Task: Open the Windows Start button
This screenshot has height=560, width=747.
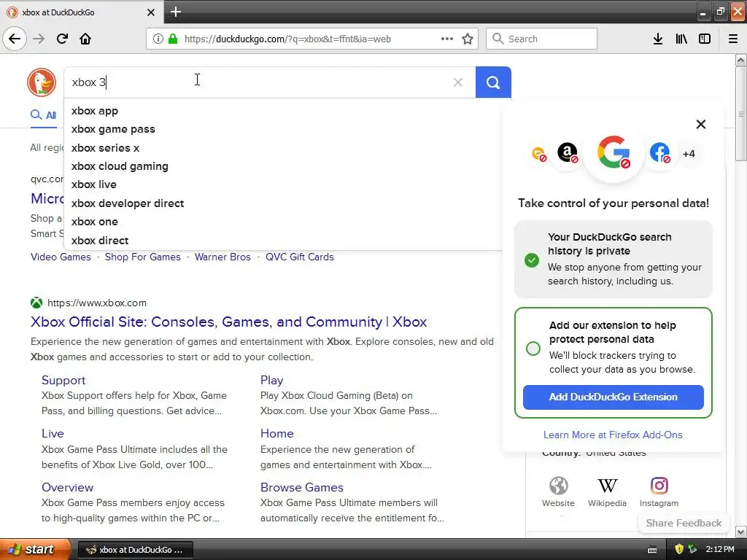Action: 34,549
